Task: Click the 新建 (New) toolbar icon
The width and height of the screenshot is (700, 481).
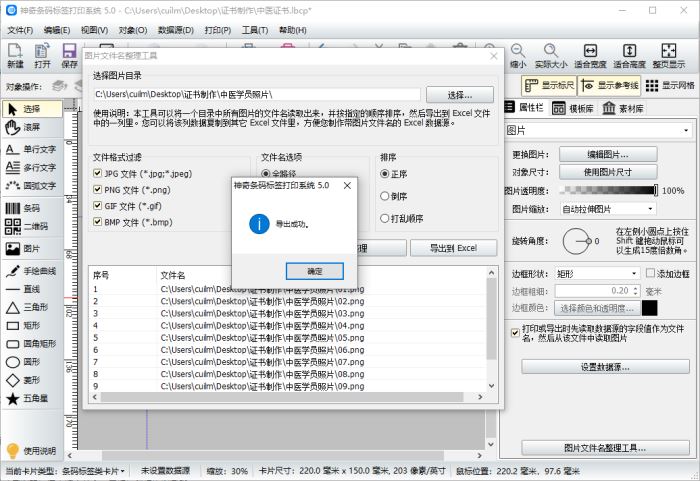Action: point(15,55)
